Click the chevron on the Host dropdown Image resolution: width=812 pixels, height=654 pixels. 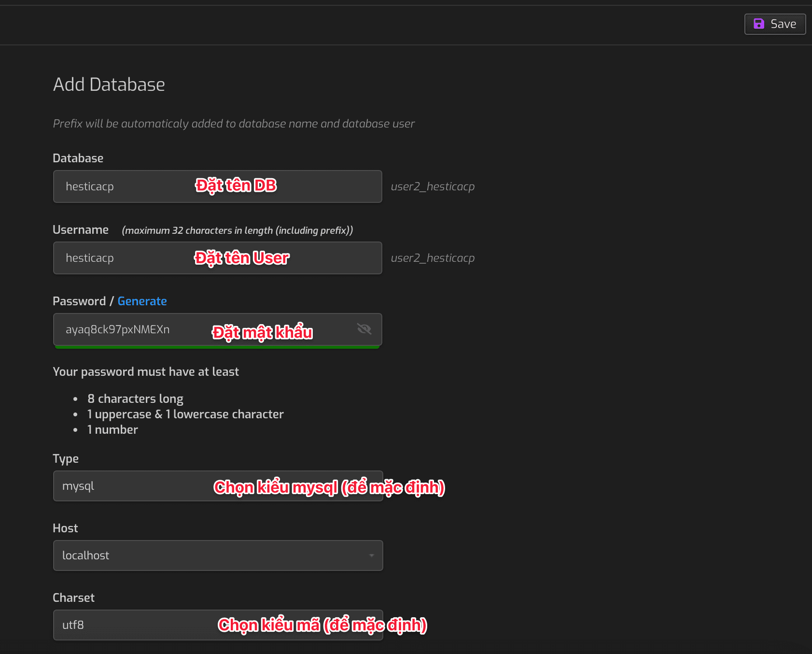click(x=372, y=555)
